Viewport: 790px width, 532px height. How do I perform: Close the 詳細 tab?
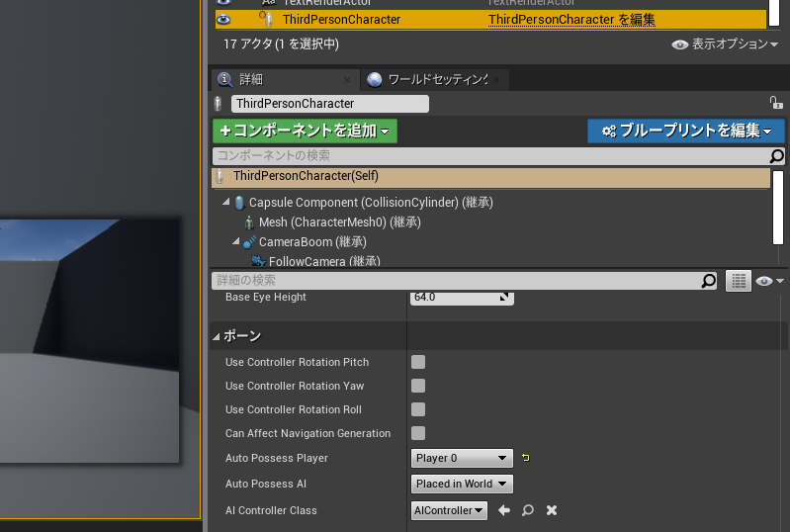[x=347, y=80]
